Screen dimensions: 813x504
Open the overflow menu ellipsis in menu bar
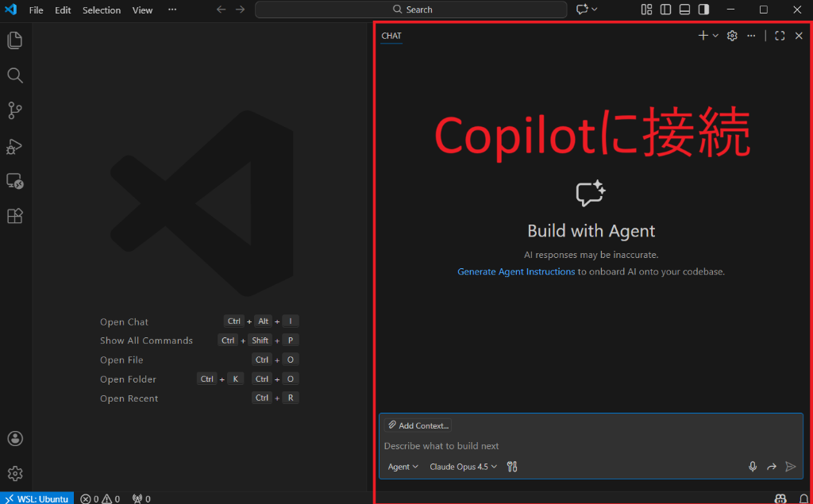click(172, 10)
